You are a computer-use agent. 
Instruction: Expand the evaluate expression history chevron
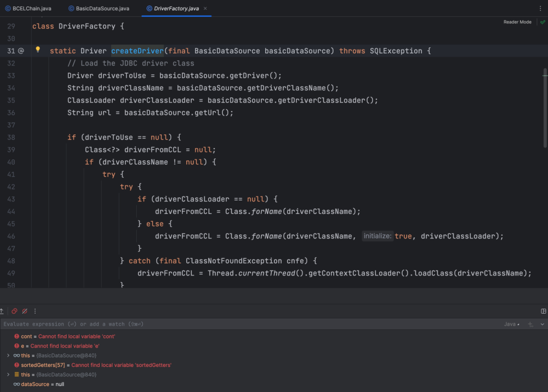coord(542,324)
